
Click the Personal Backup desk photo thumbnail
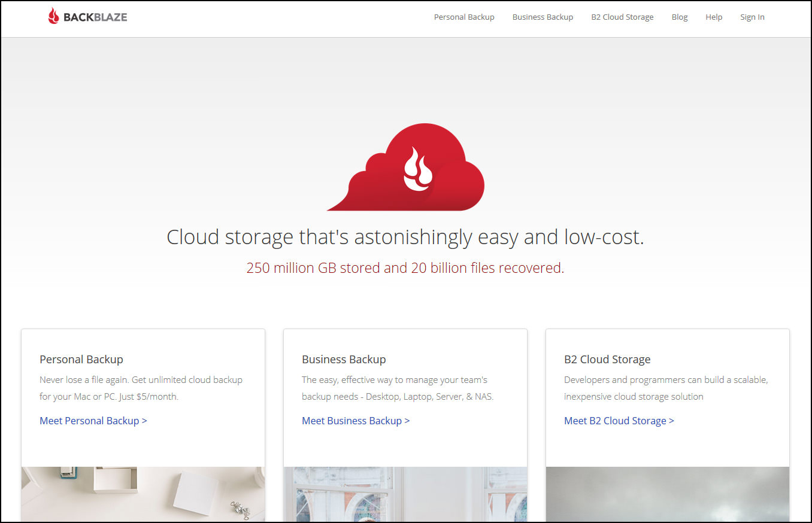click(143, 494)
